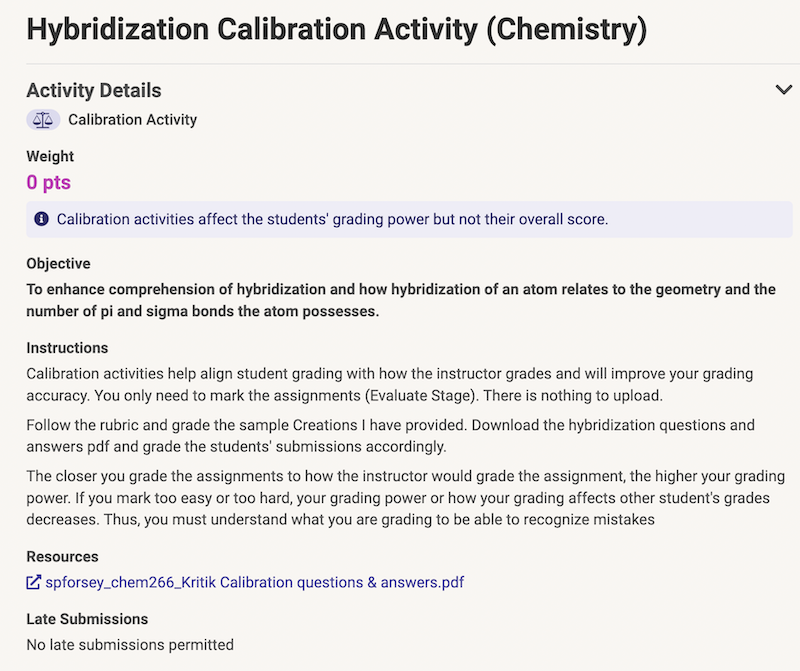
Task: Open spforsey_chem266_Kritik Calibration questions & answers.pdf
Action: tap(255, 582)
